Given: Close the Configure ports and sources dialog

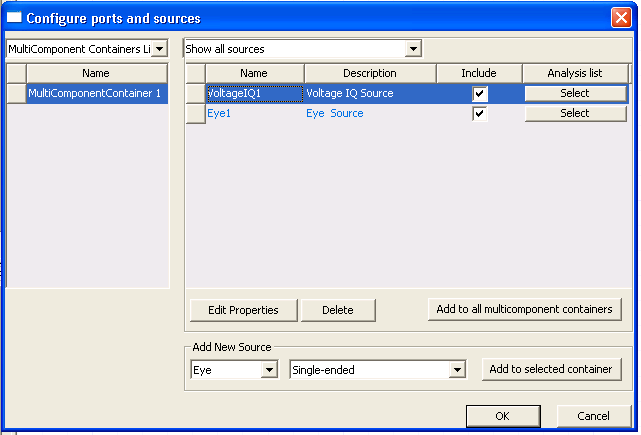Looking at the screenshot, I should point(620,18).
